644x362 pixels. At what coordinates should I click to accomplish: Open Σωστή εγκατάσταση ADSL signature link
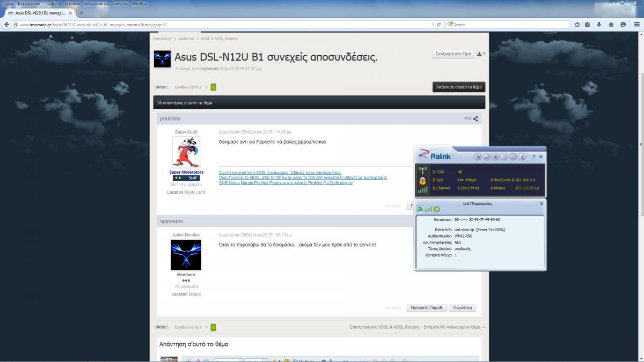pyautogui.click(x=280, y=172)
